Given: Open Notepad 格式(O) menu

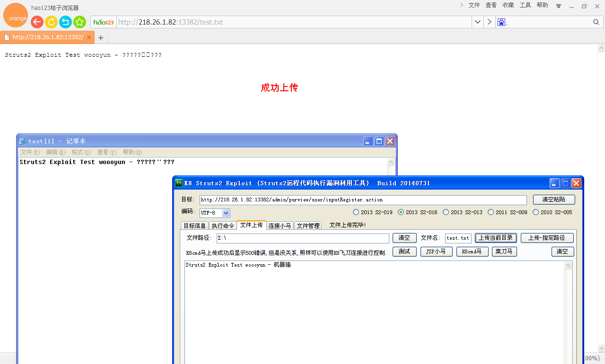Looking at the screenshot, I should [81, 152].
